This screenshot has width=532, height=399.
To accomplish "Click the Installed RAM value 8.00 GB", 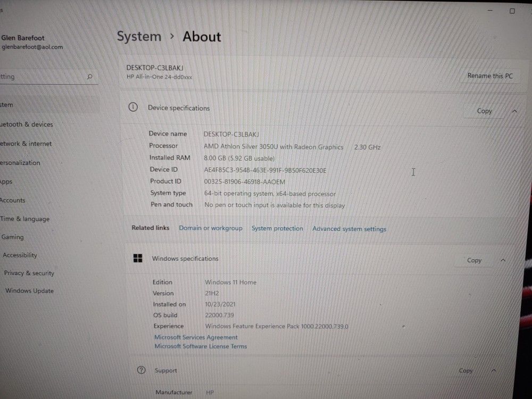I will click(239, 158).
